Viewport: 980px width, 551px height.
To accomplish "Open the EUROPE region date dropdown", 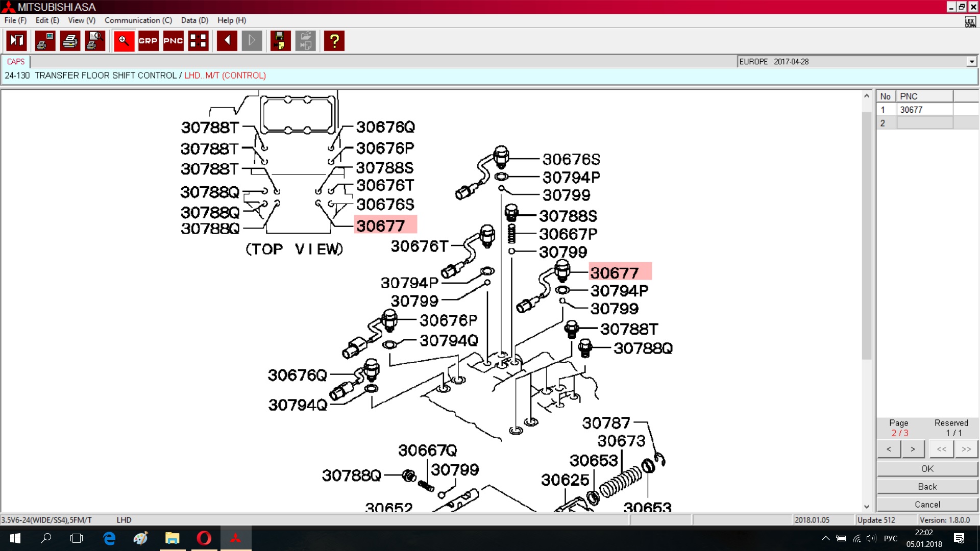I will [x=971, y=62].
